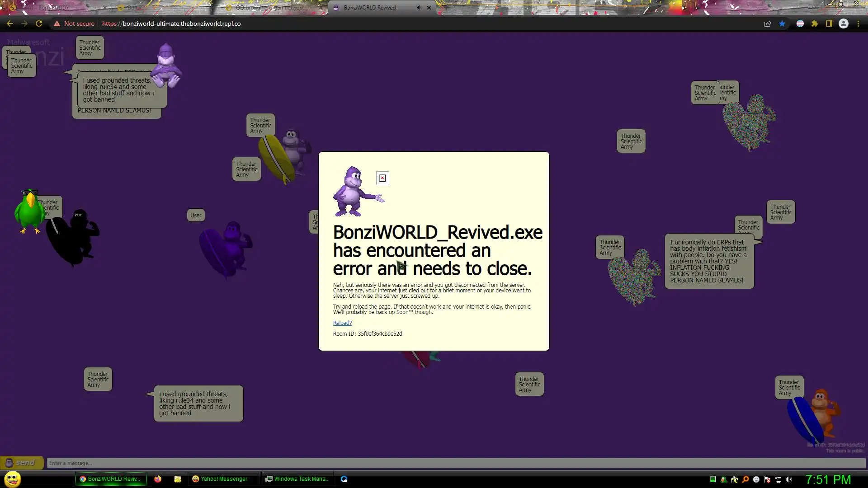
Task: Open the Not secure site information
Action: click(74, 23)
